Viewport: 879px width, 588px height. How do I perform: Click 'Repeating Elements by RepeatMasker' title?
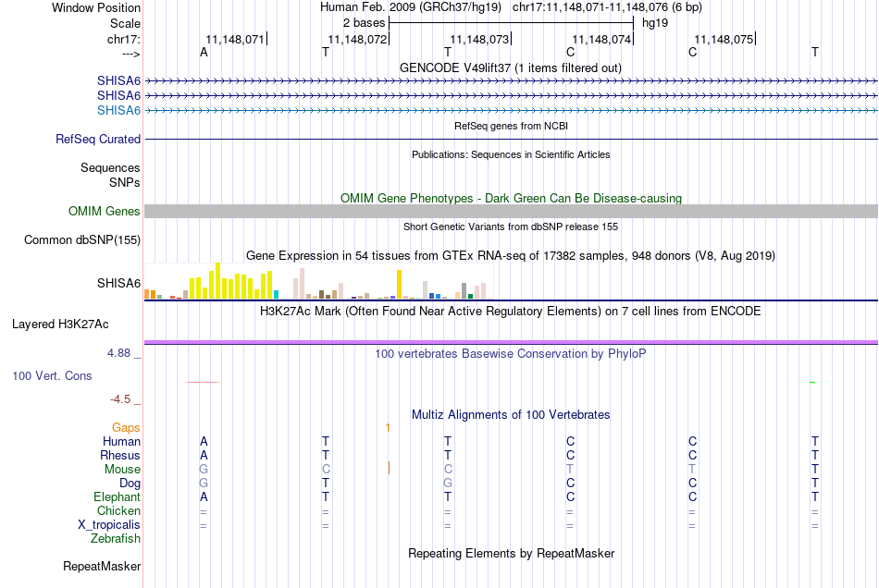click(x=511, y=553)
